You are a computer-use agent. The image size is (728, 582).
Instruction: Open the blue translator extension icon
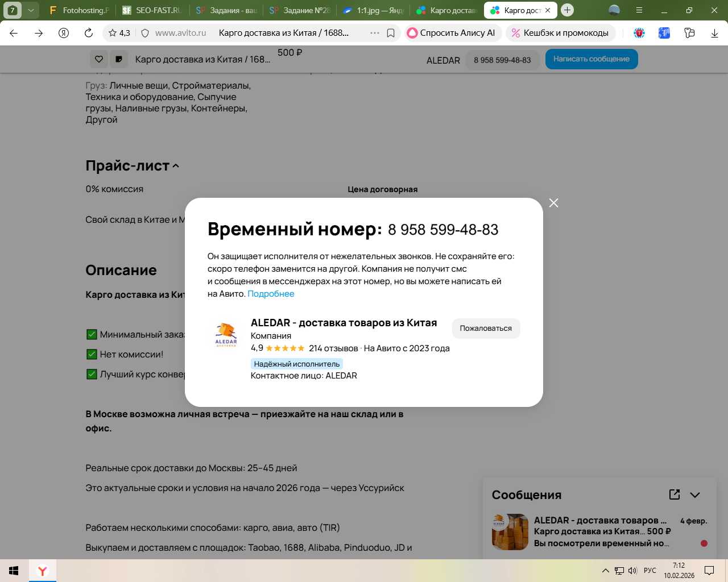coord(664,33)
